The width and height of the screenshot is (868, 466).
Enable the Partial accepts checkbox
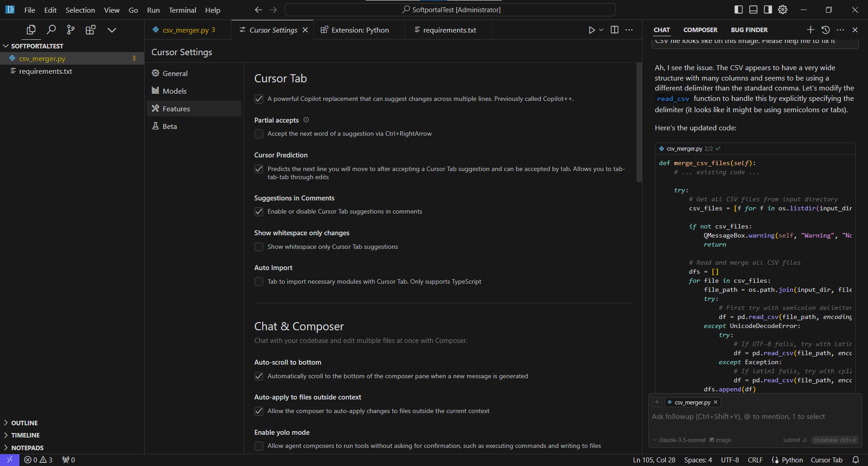tap(259, 134)
